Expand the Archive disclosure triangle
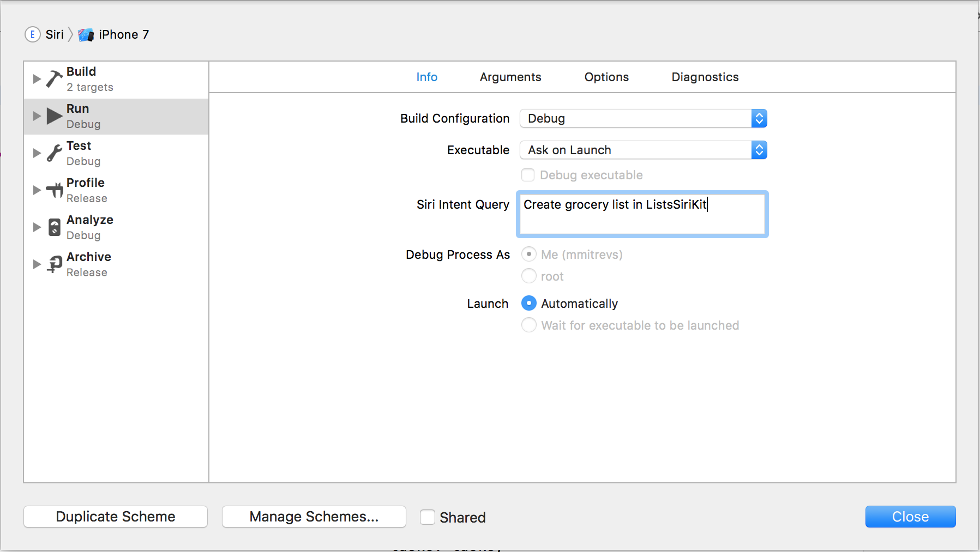Image resolution: width=980 pixels, height=552 pixels. 37,264
